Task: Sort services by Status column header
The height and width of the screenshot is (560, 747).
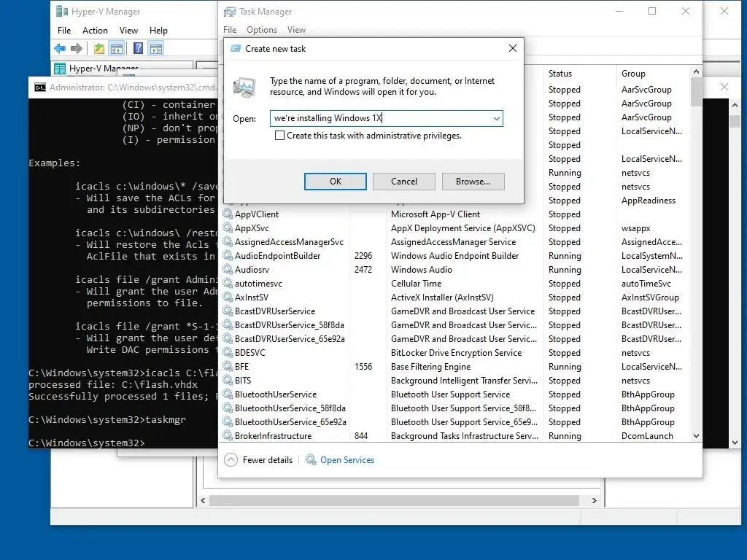Action: (x=580, y=74)
